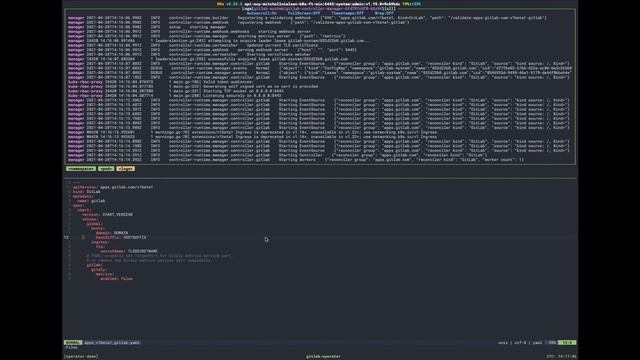
Task: Click the 'hosts:' key in YAML
Action: [98, 228]
